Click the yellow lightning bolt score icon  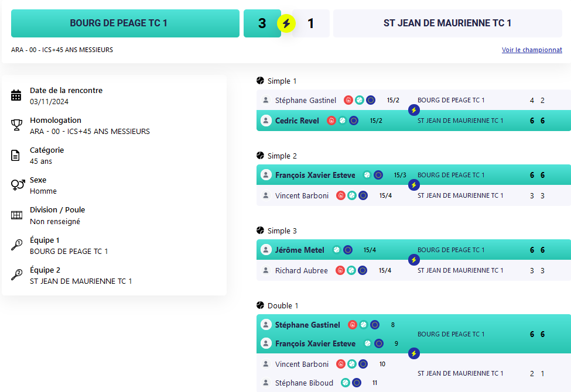(x=286, y=23)
